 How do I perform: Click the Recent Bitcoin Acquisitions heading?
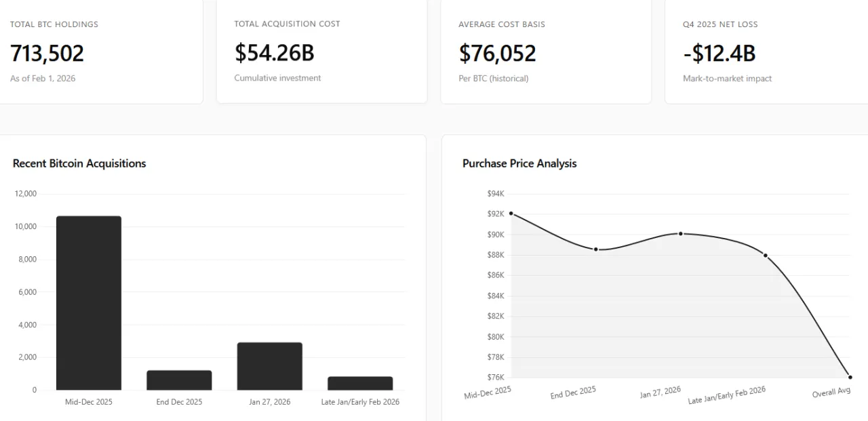(x=79, y=163)
